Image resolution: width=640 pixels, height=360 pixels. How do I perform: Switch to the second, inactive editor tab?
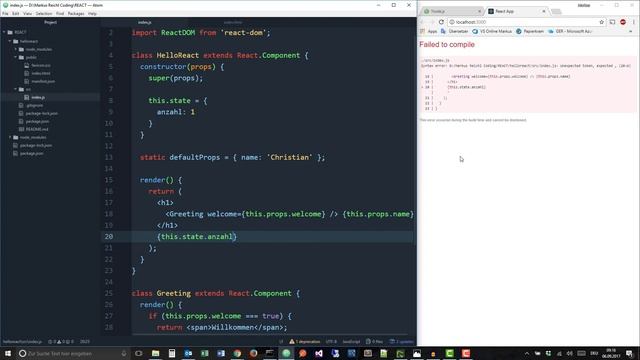pyautogui.click(x=233, y=22)
